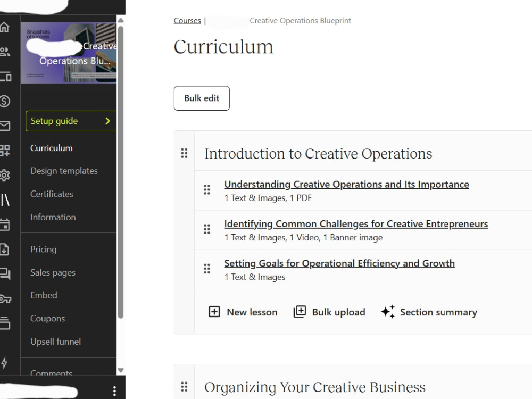Screen dimensions: 532x399
Task: Open Information in sidebar
Action: click(x=53, y=217)
